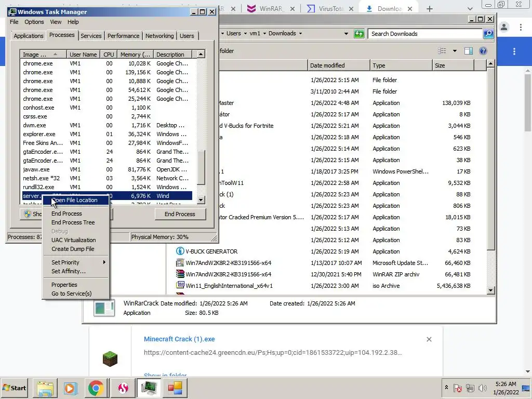Open the File menu in Task Manager
Viewport: 532px width, 399px height.
tap(14, 22)
